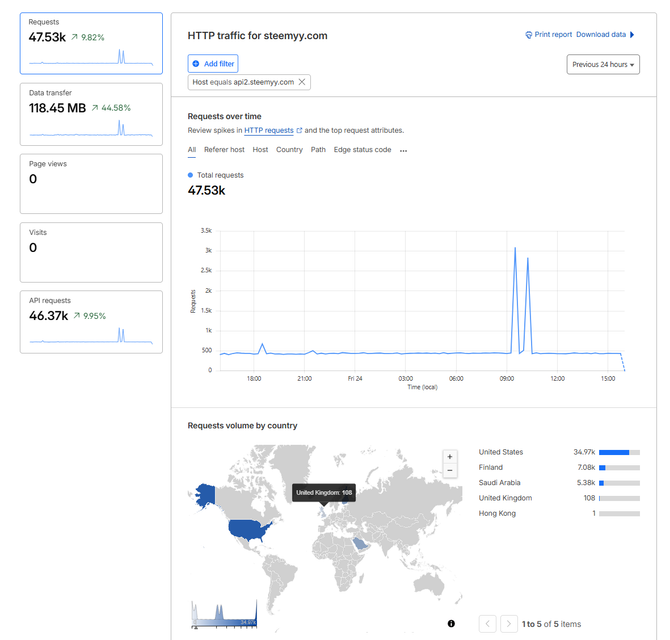Remove the Host equals api2.steemyy.com filter
670x640 pixels.
point(302,82)
